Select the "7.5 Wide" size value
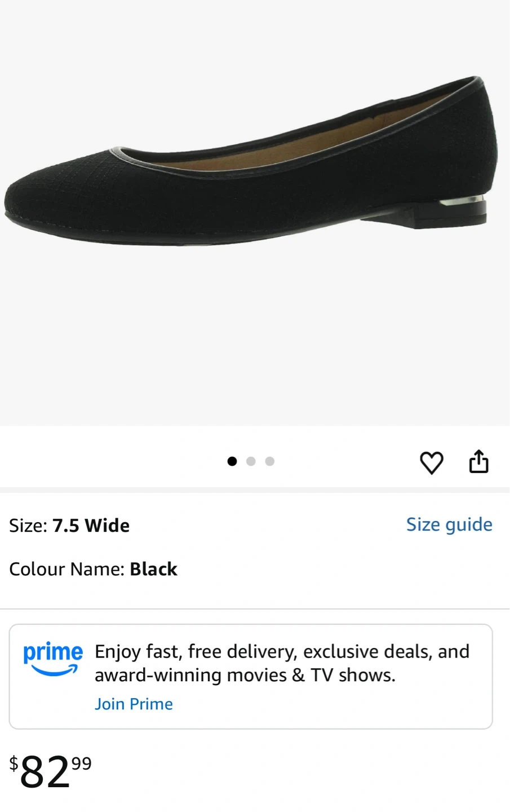Screen dimensions: 510x812 point(91,526)
